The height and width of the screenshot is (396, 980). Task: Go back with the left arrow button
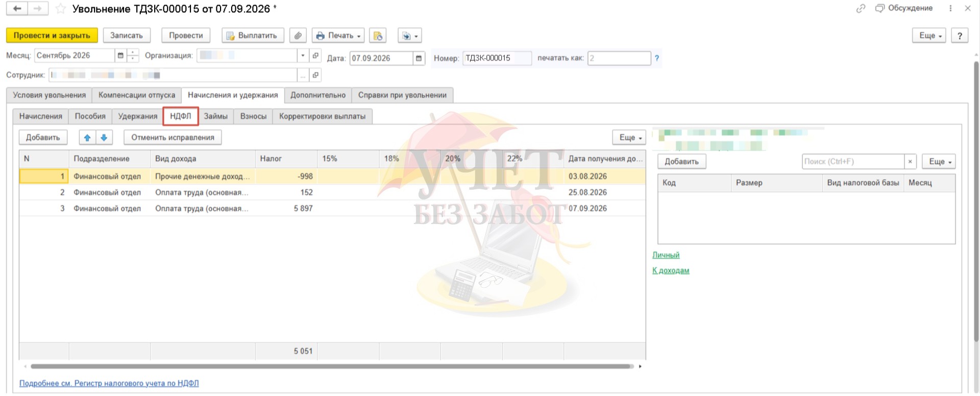(x=17, y=9)
